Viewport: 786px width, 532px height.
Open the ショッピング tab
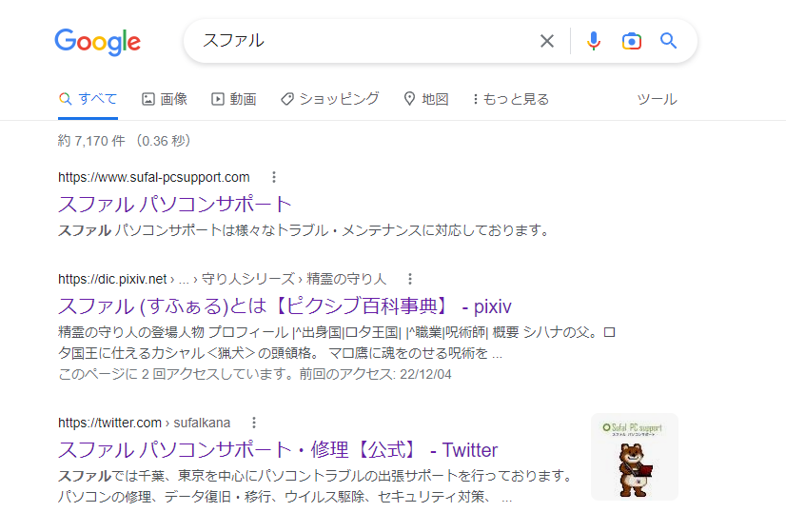click(330, 99)
